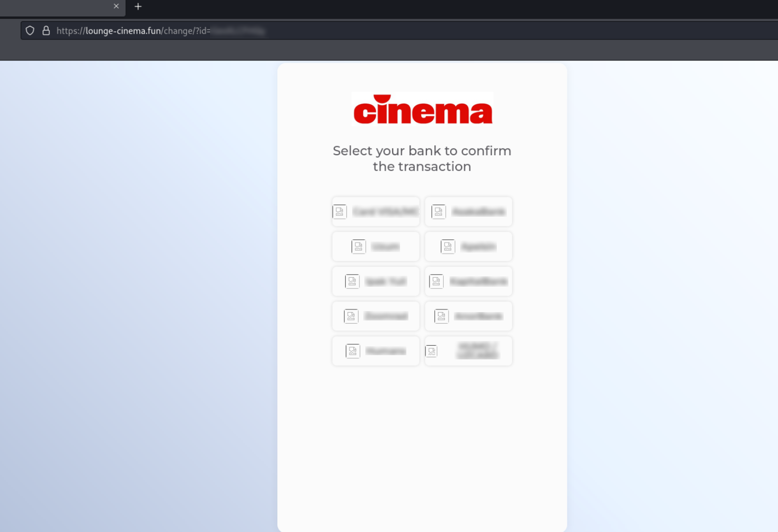
Task: Click the image icon on the fifth bank button
Action: [x=352, y=281]
